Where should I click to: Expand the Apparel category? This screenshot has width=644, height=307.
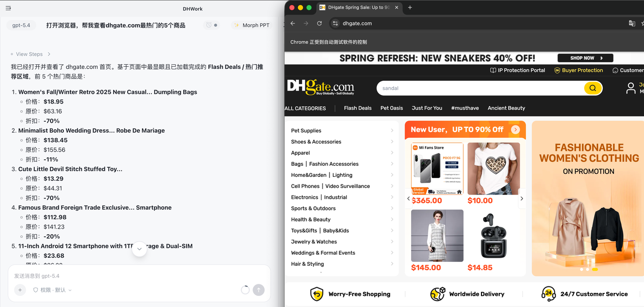point(342,153)
